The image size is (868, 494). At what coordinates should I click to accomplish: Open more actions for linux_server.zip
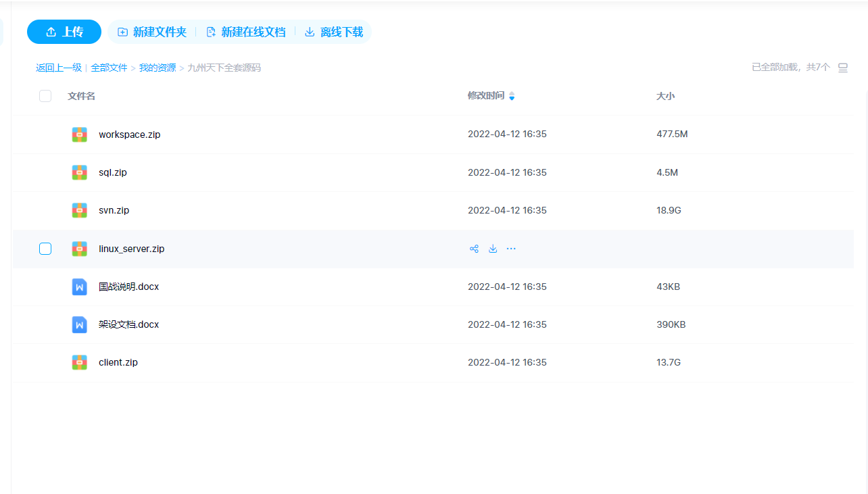tap(511, 249)
